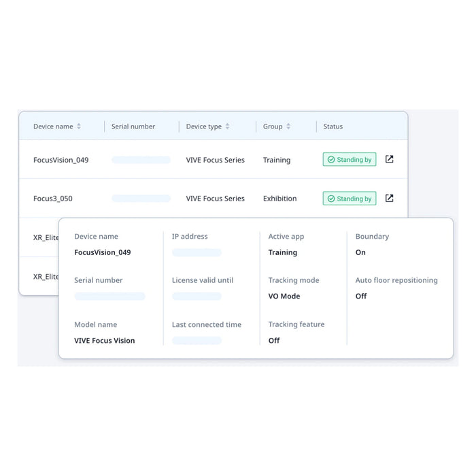Click the IP address label
The width and height of the screenshot is (476, 476).
(190, 236)
